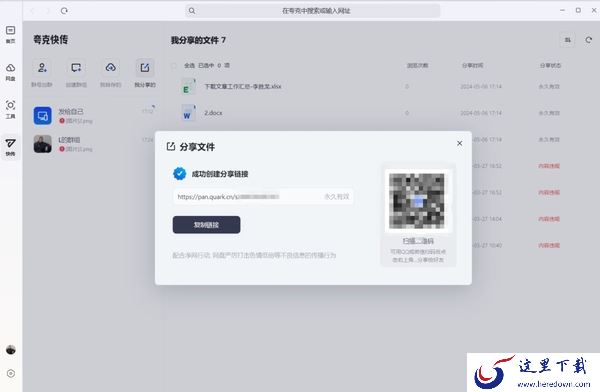Go back using the top-left back arrow

click(x=33, y=11)
